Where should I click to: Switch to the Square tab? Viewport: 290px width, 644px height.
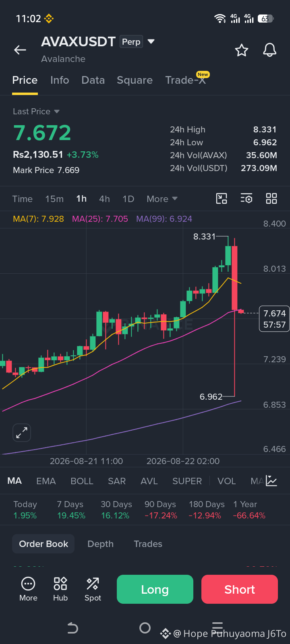[135, 80]
